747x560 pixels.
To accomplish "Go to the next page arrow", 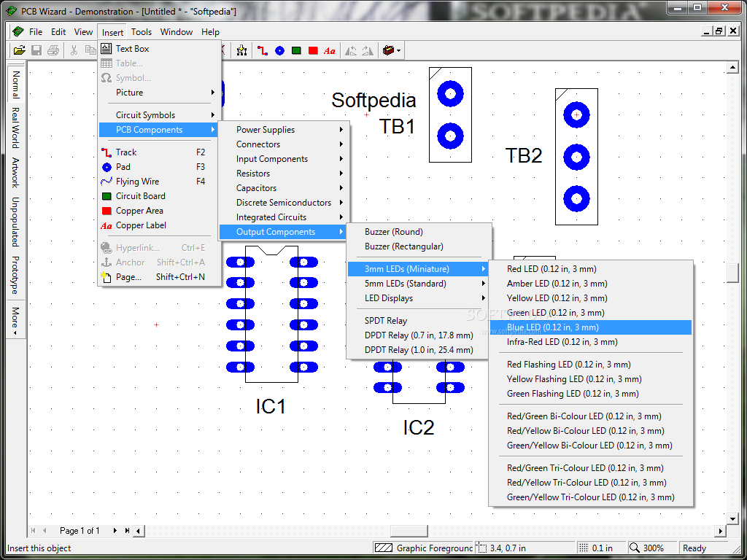I will click(115, 531).
